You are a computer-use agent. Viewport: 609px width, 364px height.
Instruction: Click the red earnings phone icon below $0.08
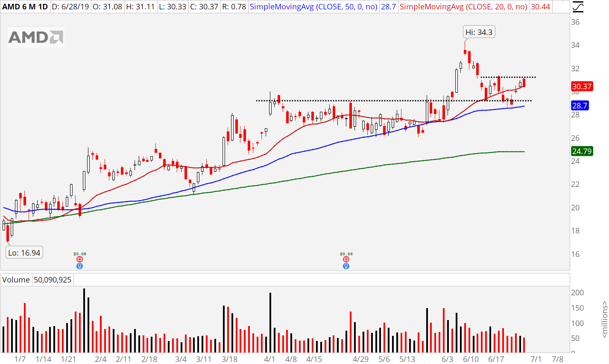[79, 259]
